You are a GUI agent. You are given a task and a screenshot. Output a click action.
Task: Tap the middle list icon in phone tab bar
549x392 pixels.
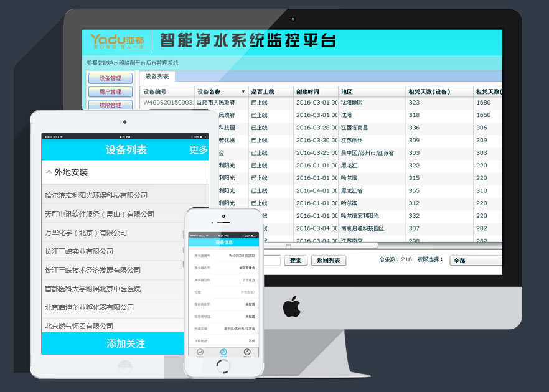223,352
